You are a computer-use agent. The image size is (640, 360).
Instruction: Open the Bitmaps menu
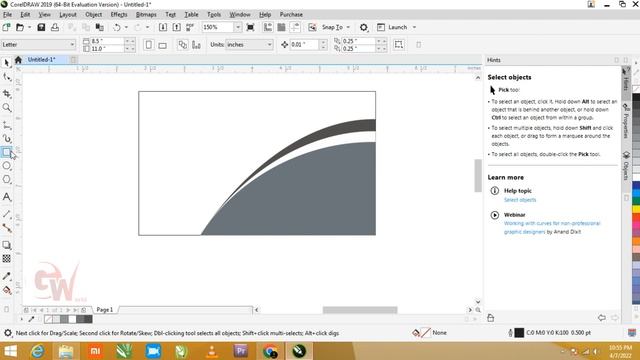point(146,14)
